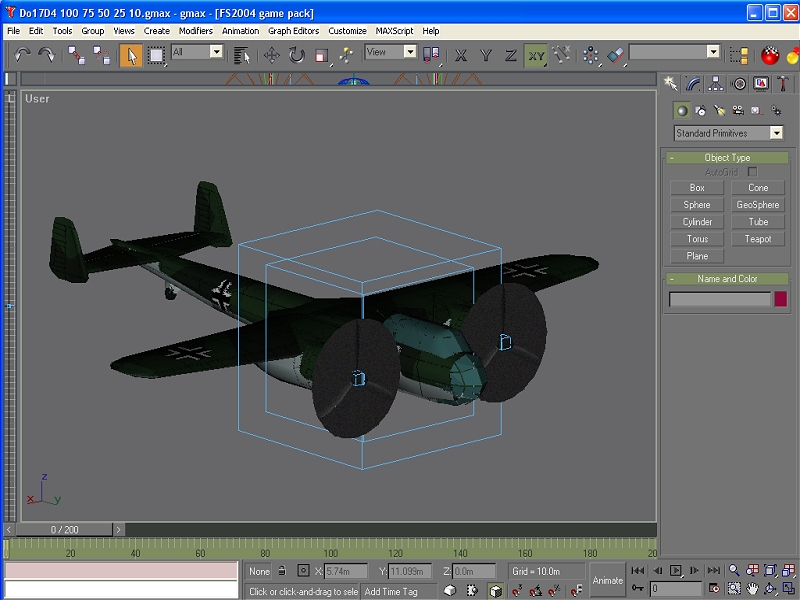Screen dimensions: 800x600
Task: Open the Hierarchy panel tab
Action: pos(716,83)
